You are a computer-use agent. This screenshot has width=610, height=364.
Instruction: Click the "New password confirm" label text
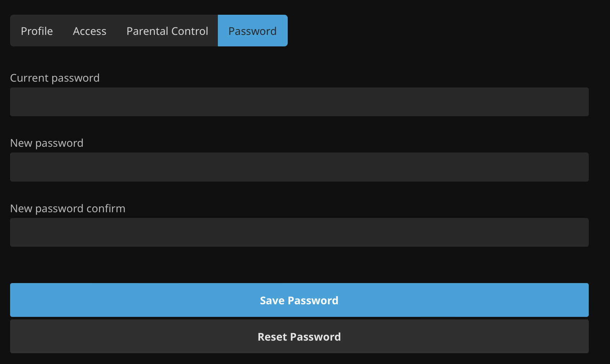(68, 209)
